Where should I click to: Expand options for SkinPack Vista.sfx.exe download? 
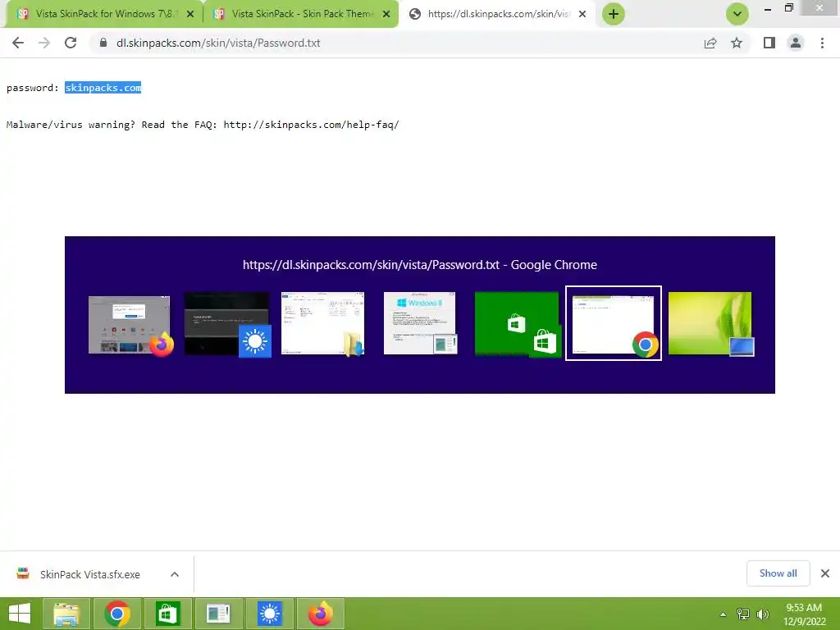[175, 574]
